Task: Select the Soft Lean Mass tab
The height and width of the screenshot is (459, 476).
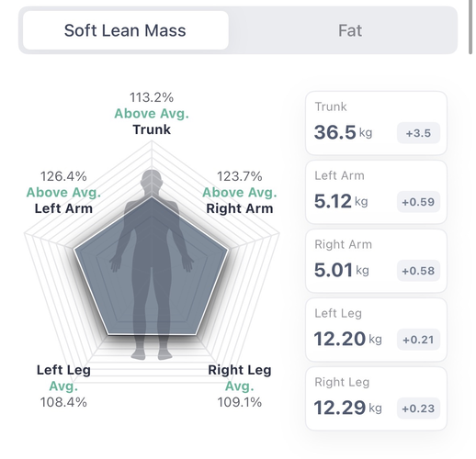Action: point(126,30)
